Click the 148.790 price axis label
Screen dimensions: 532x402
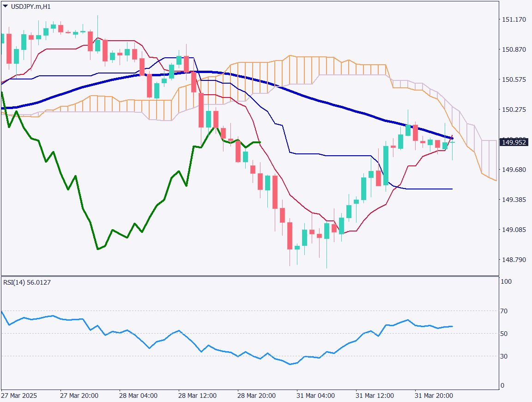(x=514, y=260)
